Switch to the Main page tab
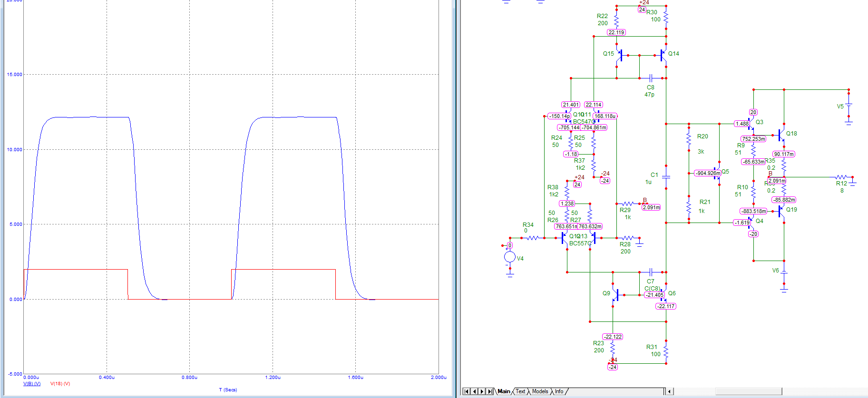868x398 pixels. click(504, 391)
